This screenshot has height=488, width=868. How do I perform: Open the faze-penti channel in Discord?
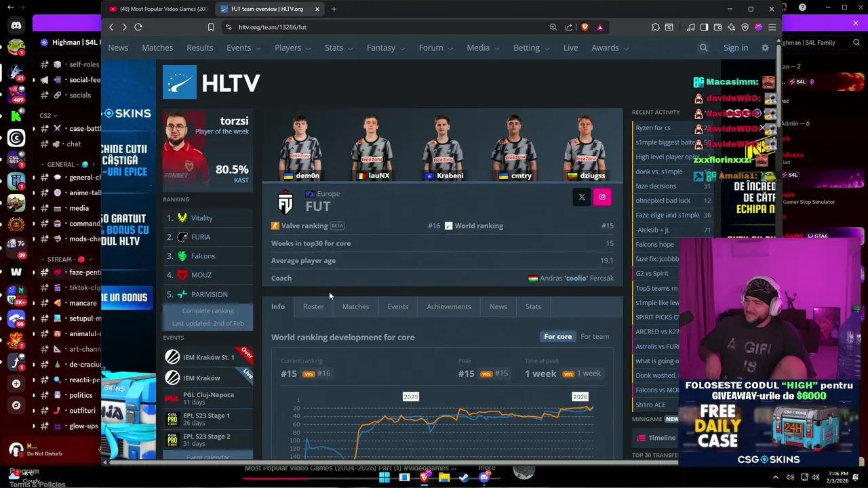click(x=71, y=272)
